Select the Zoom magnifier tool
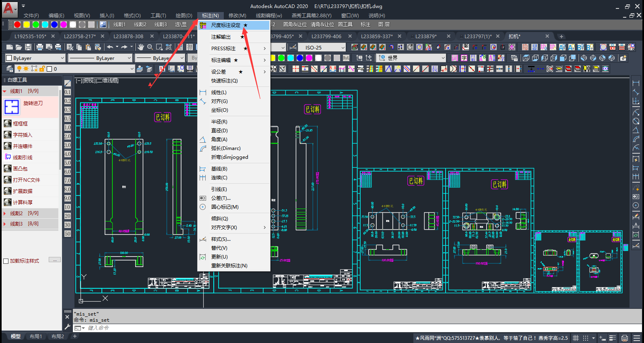The image size is (644, 343). pos(150,47)
